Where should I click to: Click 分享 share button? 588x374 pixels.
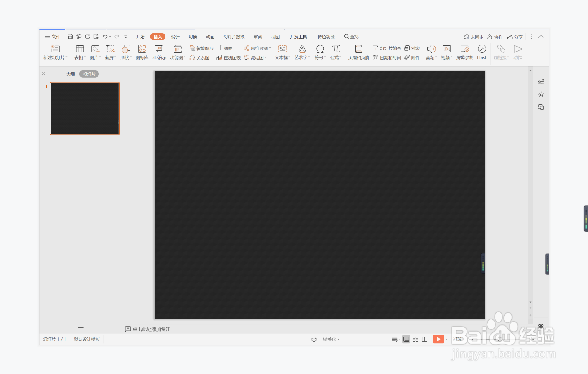tap(515, 37)
